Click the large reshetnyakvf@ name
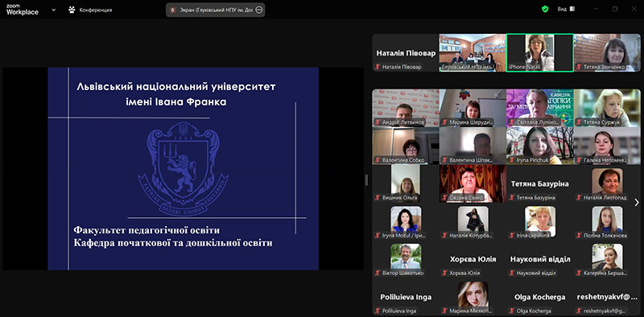Viewport: 644px width, 317px height. tap(607, 296)
